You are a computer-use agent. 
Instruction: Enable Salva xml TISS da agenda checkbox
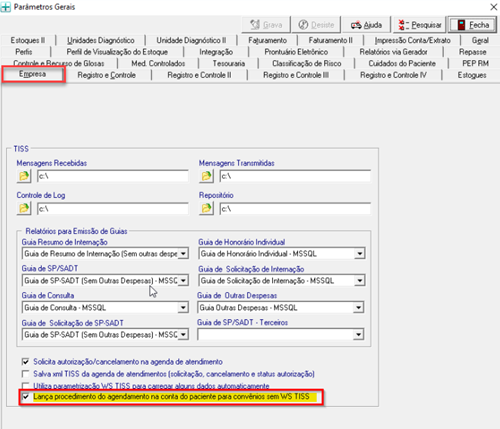pos(25,374)
